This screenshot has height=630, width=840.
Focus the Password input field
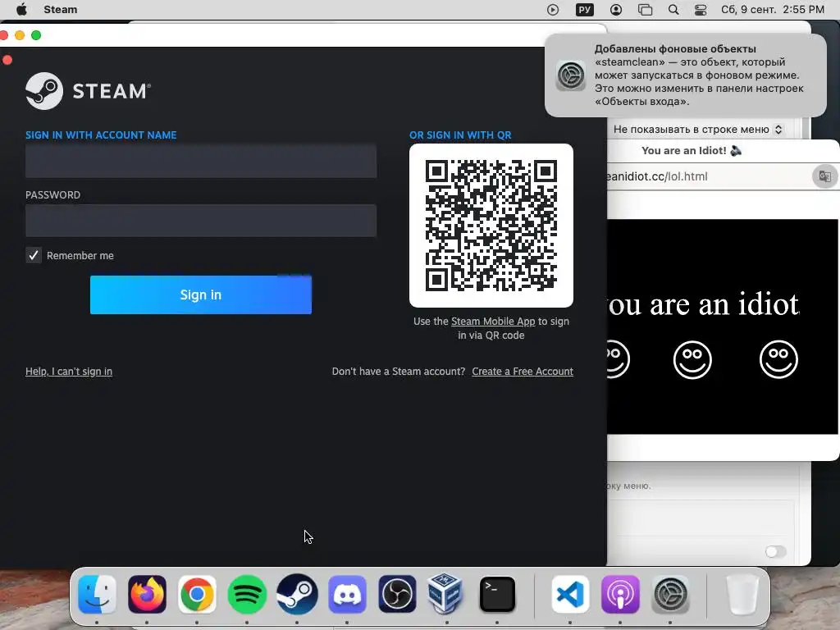point(201,221)
